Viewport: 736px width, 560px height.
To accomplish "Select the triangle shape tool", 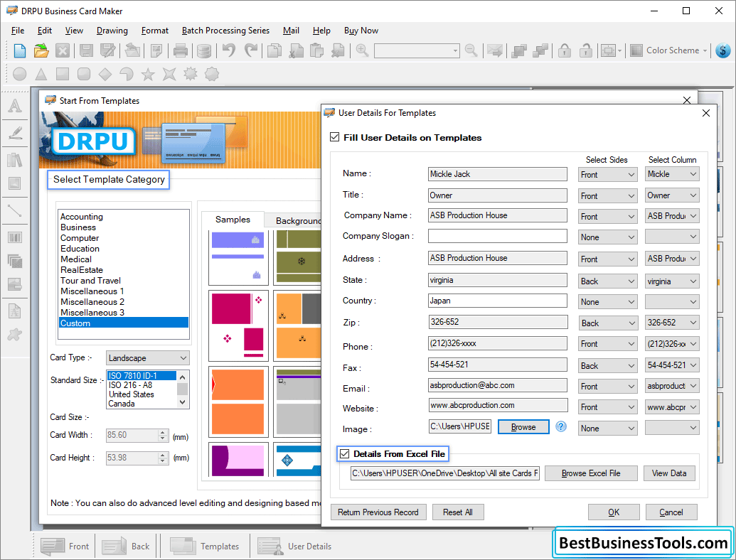I will tap(41, 74).
